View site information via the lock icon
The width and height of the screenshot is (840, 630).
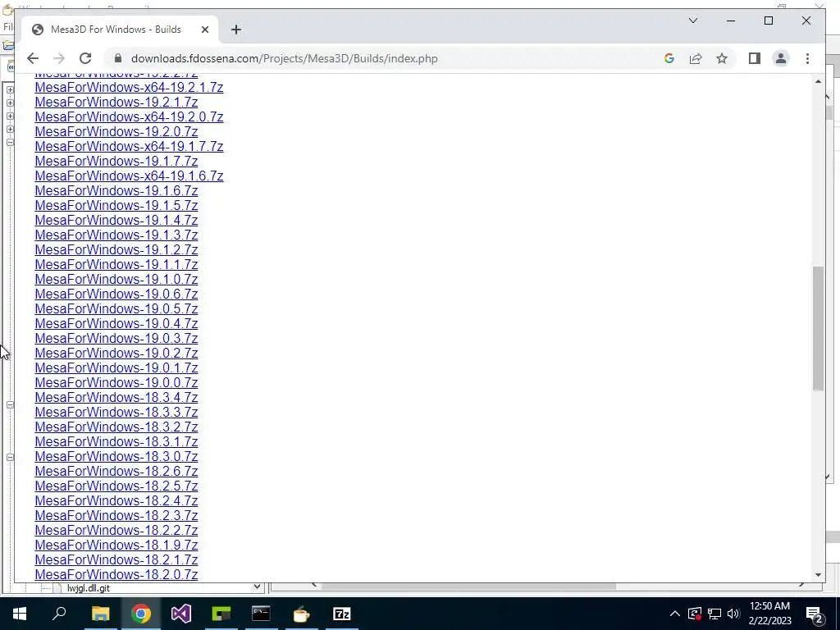(118, 58)
